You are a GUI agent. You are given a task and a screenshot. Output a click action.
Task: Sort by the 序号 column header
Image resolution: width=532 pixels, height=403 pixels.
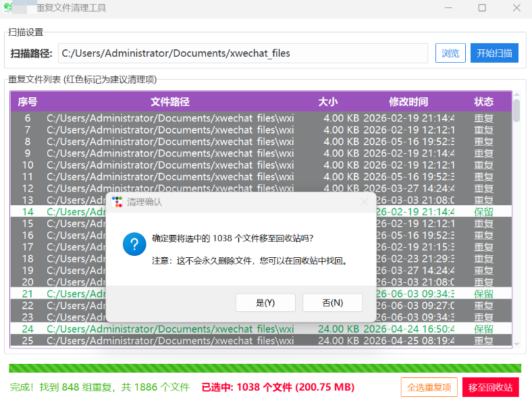[x=28, y=102]
